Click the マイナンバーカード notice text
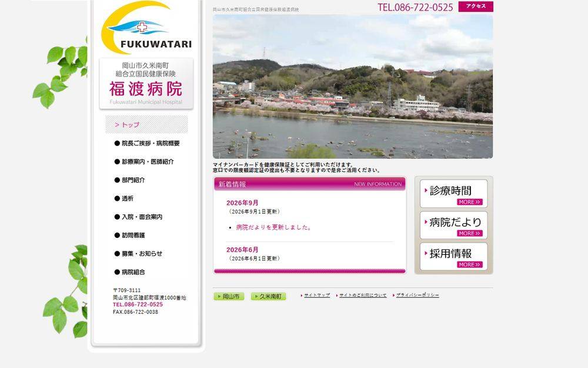 296,167
